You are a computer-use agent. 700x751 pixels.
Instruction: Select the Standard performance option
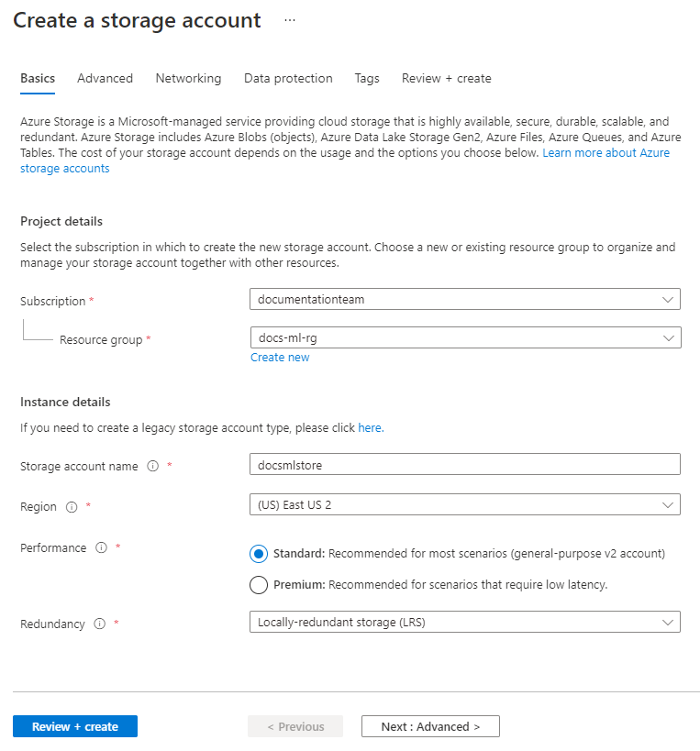coord(258,553)
